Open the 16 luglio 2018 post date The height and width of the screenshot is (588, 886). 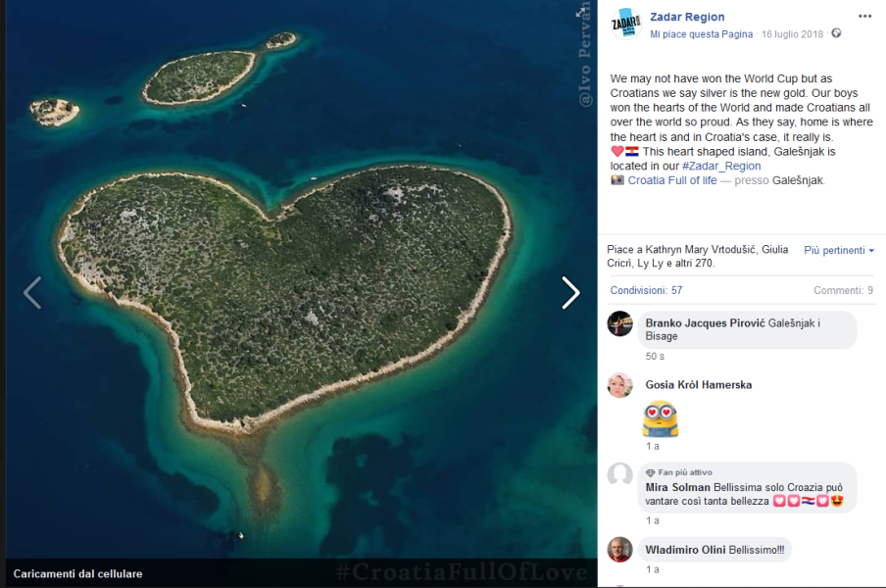point(792,34)
